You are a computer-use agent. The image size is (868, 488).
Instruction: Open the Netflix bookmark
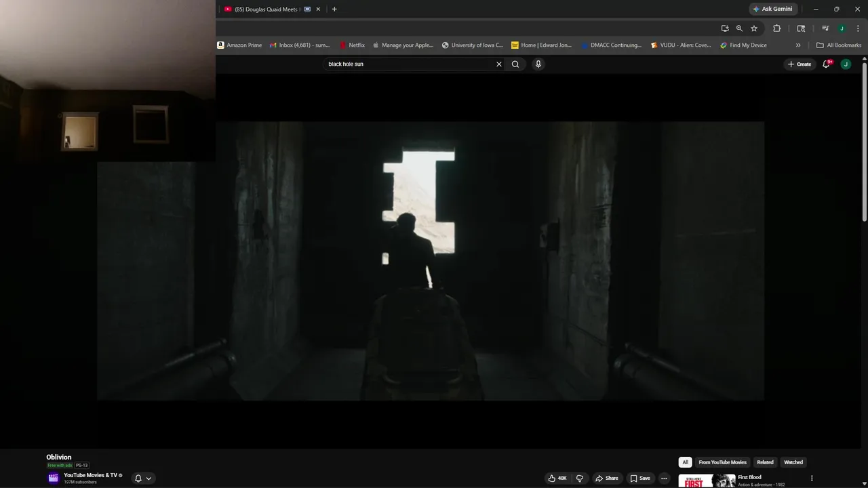coord(352,45)
